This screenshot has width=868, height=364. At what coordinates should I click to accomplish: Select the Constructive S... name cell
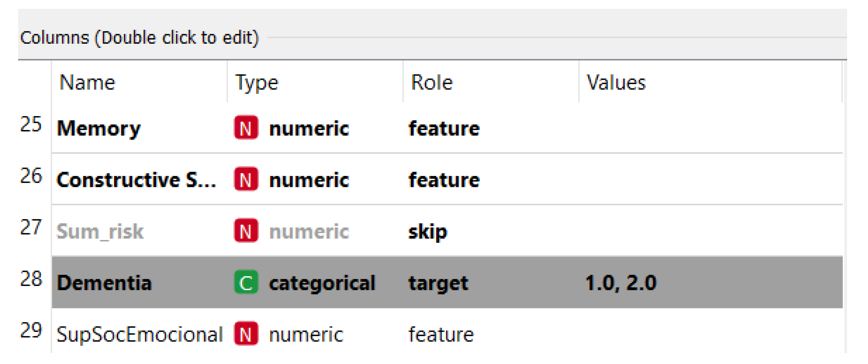coord(136,180)
